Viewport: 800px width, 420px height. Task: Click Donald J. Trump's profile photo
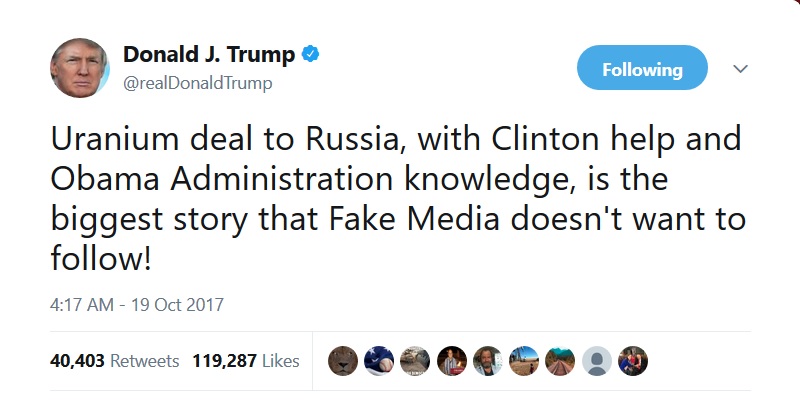(x=80, y=68)
